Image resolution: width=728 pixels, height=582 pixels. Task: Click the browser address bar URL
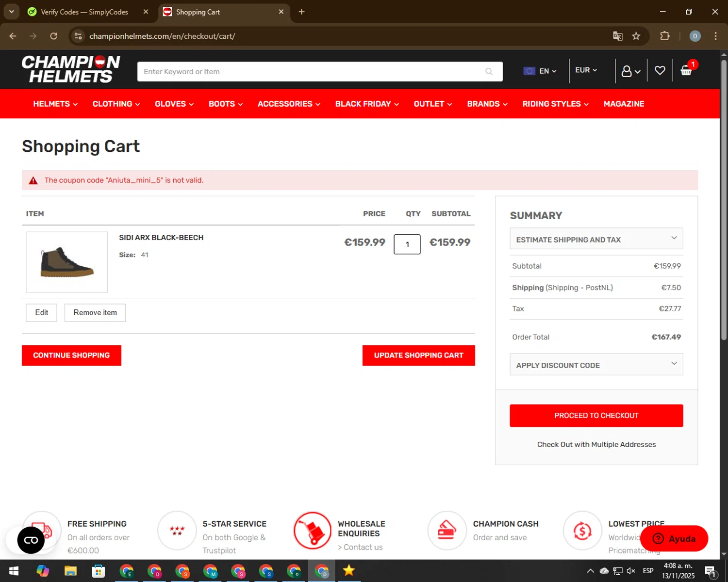162,36
